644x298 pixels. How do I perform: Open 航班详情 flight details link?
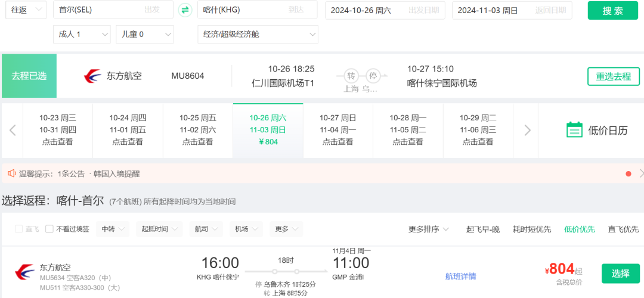(x=460, y=276)
